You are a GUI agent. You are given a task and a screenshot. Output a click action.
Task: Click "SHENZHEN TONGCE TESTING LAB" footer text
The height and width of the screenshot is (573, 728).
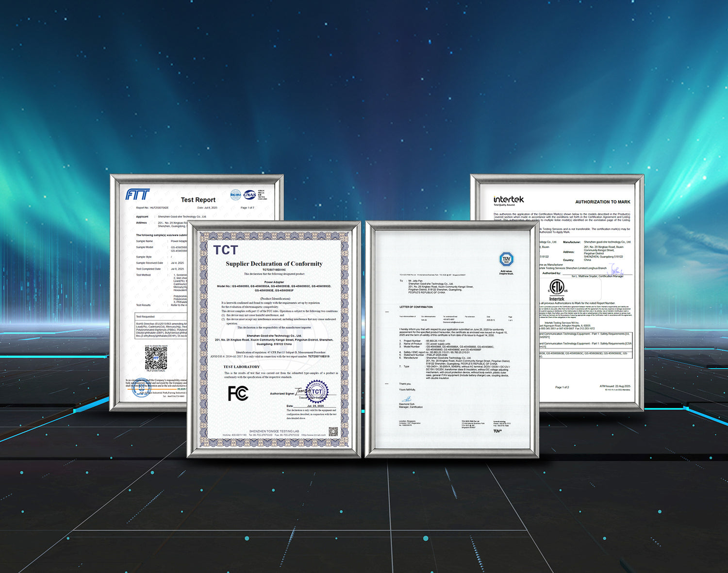274,431
